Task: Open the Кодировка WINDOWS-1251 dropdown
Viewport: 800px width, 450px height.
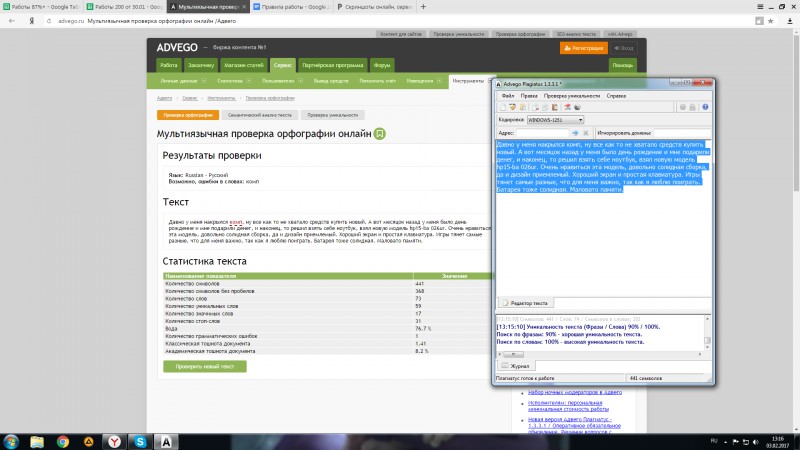Action: click(x=555, y=120)
